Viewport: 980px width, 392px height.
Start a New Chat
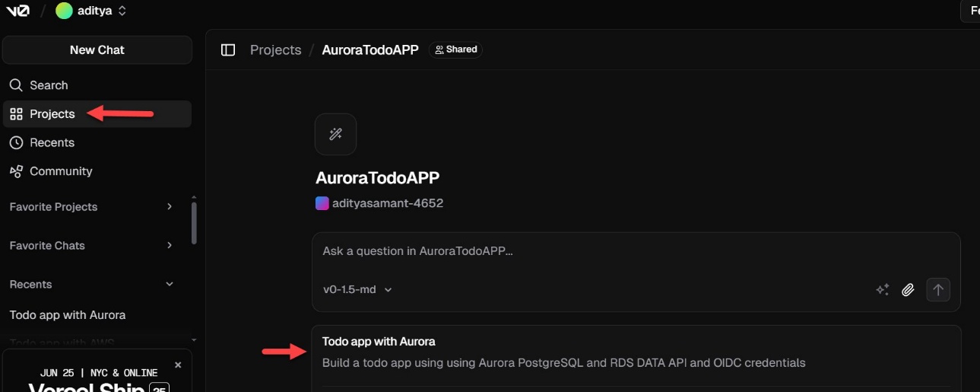tap(97, 49)
